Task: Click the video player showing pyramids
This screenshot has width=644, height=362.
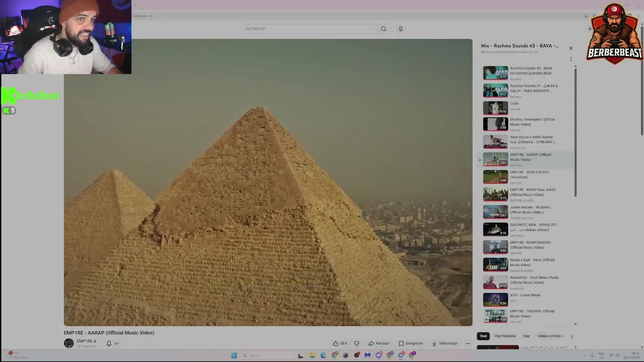Action: click(268, 183)
